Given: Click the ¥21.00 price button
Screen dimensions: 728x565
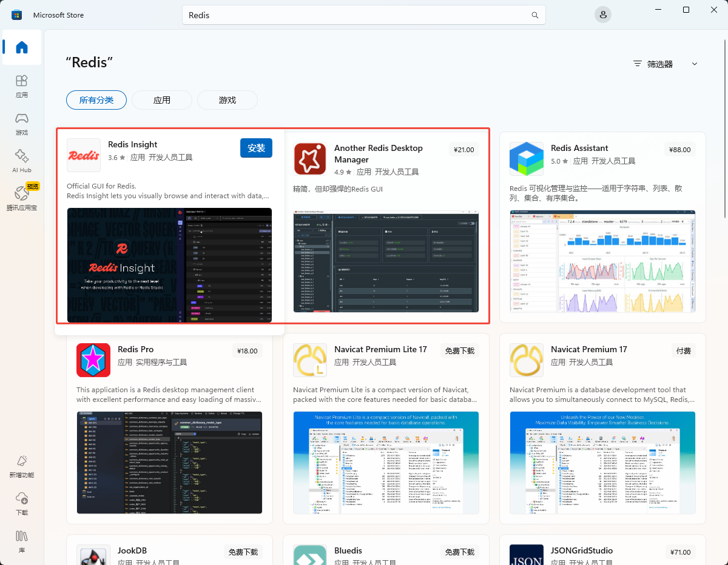Looking at the screenshot, I should [x=463, y=150].
